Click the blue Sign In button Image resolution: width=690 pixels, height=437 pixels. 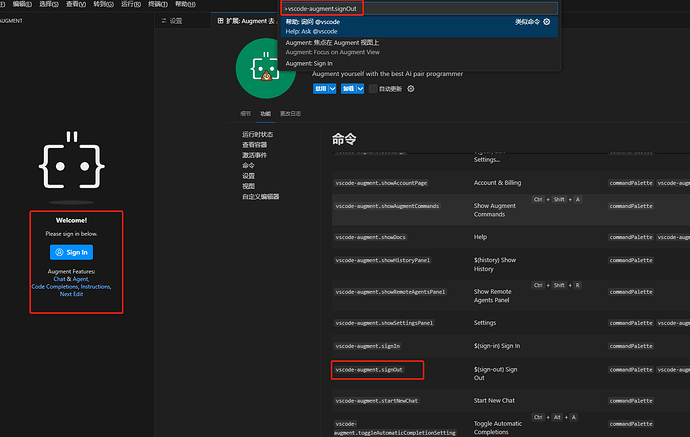tap(71, 252)
